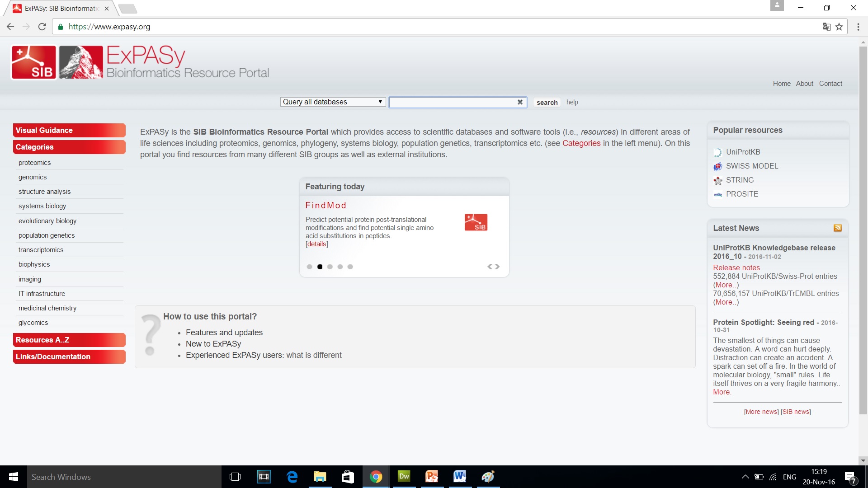The image size is (868, 488).
Task: Click the SIB logo in header
Action: (x=34, y=62)
